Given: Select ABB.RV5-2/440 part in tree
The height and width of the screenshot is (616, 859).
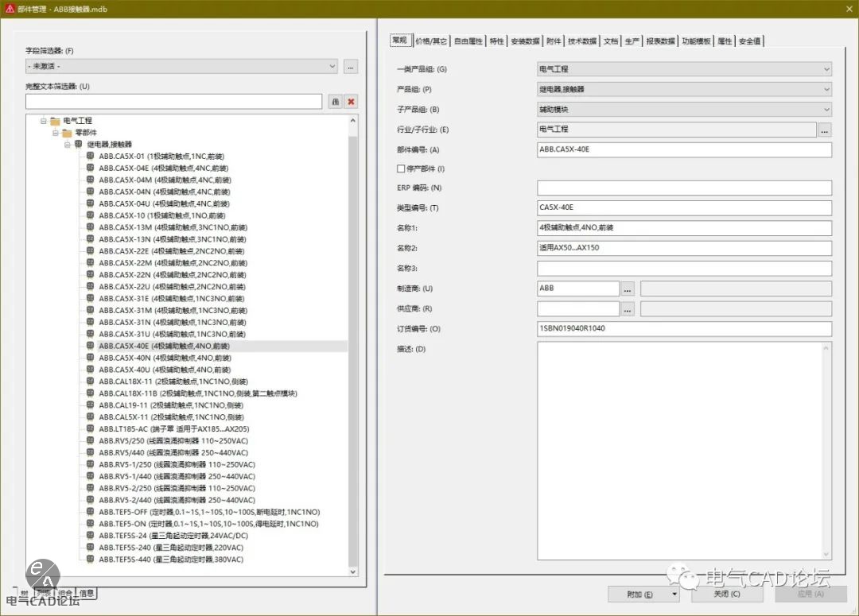Looking at the screenshot, I should (x=177, y=500).
